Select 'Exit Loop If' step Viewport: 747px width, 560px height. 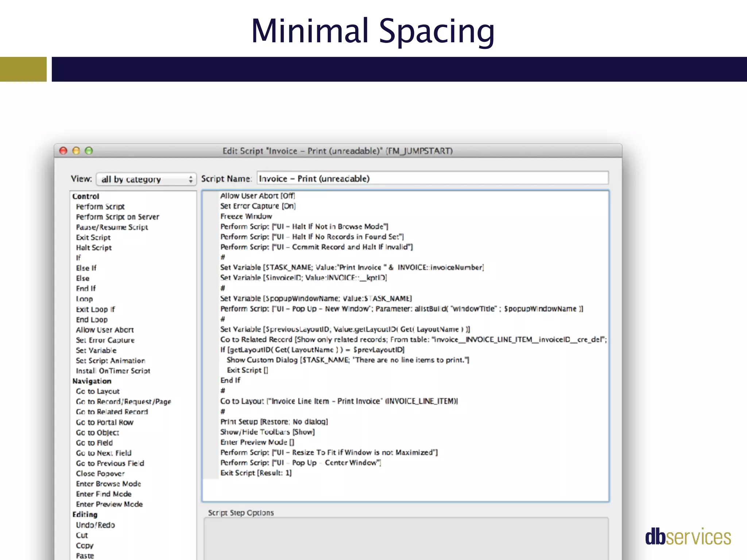[95, 309]
